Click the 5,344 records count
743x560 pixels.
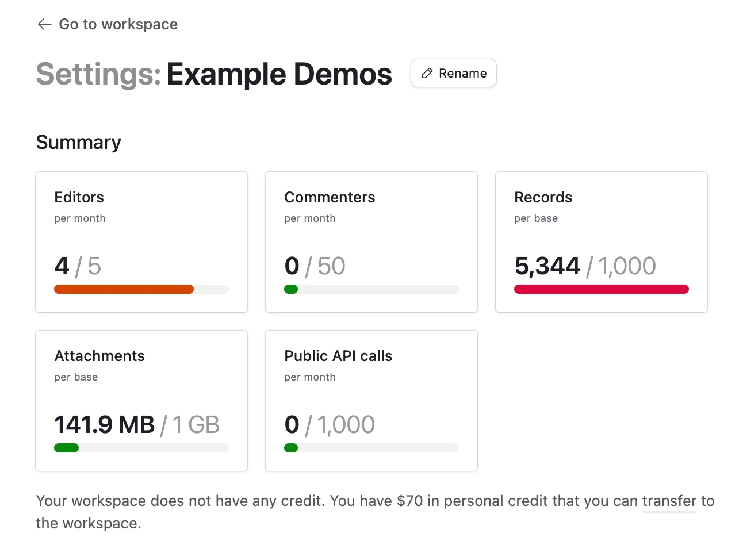click(547, 266)
